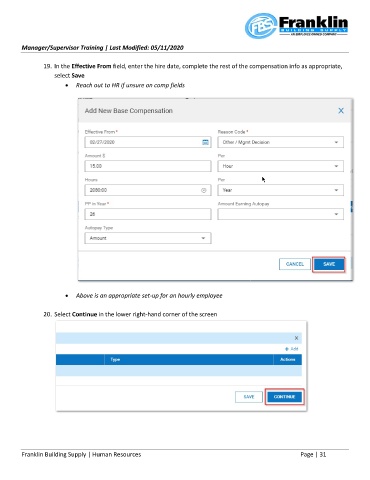Click clock icon in Hours field
The height and width of the screenshot is (480, 370).
tap(203, 190)
